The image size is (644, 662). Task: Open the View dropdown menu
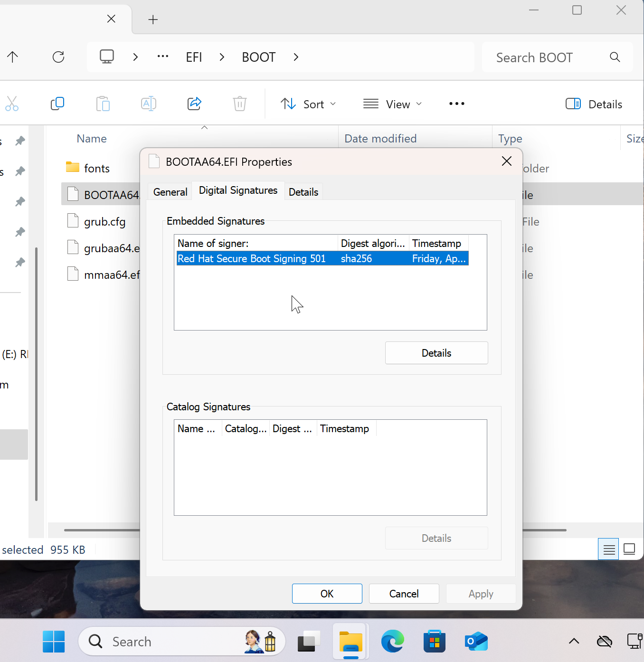(392, 104)
